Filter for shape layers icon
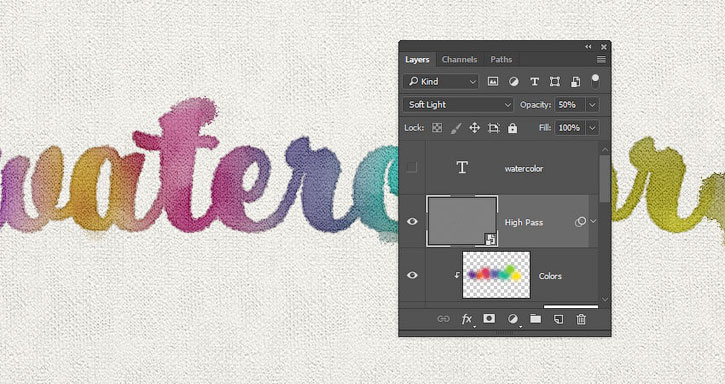Image resolution: width=725 pixels, height=384 pixels. coord(555,82)
